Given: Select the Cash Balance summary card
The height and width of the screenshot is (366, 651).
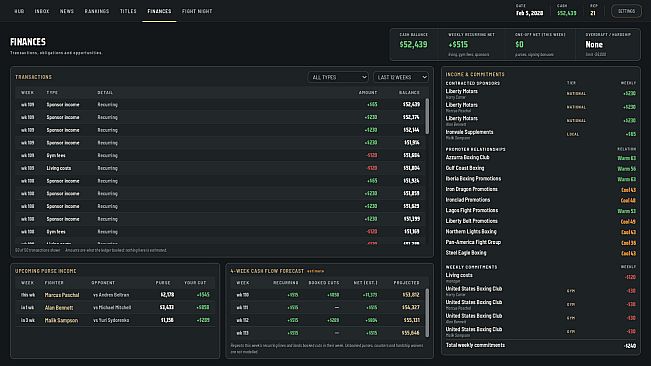Looking at the screenshot, I should 414,44.
